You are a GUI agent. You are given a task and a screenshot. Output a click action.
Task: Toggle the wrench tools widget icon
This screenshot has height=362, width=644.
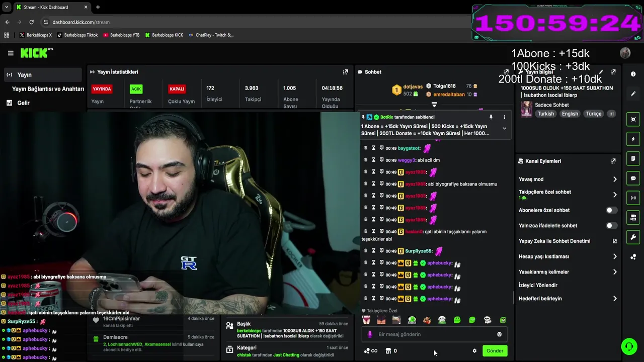pyautogui.click(x=633, y=237)
